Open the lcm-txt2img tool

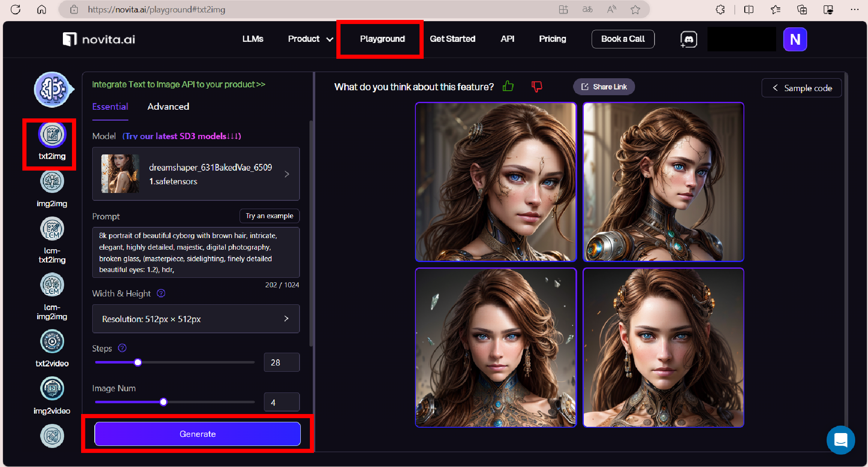pyautogui.click(x=52, y=229)
